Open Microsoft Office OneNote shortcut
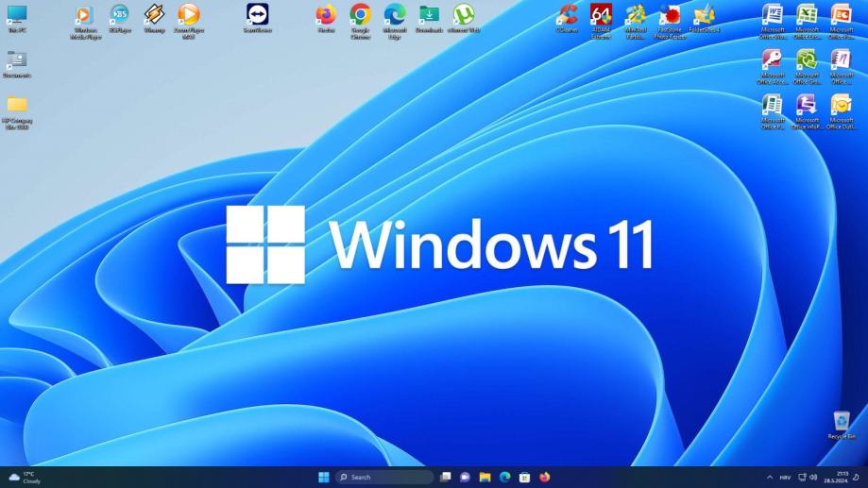The image size is (868, 488). tap(842, 67)
